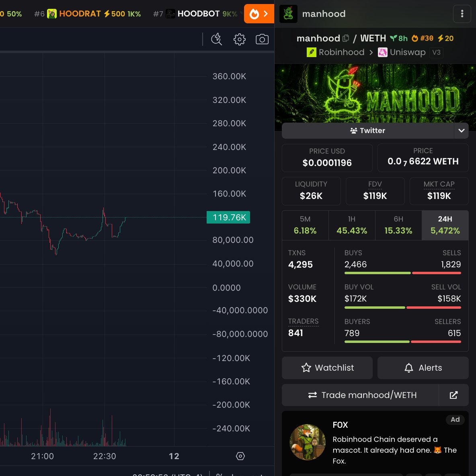Click the FDV $119K box
Image resolution: width=476 pixels, height=476 pixels.
(375, 191)
